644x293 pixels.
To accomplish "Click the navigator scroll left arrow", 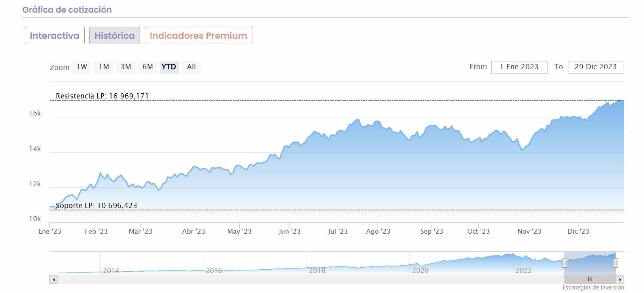I will (54, 280).
